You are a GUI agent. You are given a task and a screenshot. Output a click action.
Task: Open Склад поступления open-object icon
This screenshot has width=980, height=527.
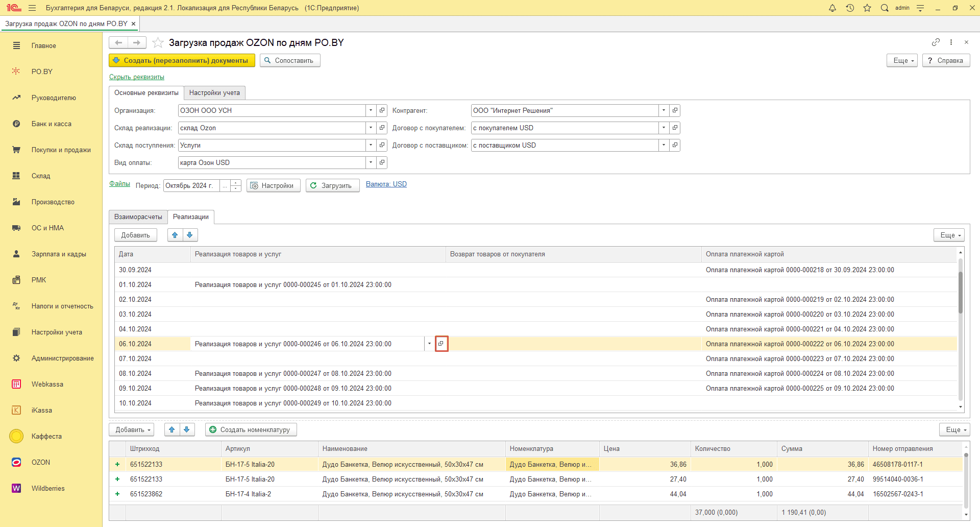pyautogui.click(x=382, y=145)
